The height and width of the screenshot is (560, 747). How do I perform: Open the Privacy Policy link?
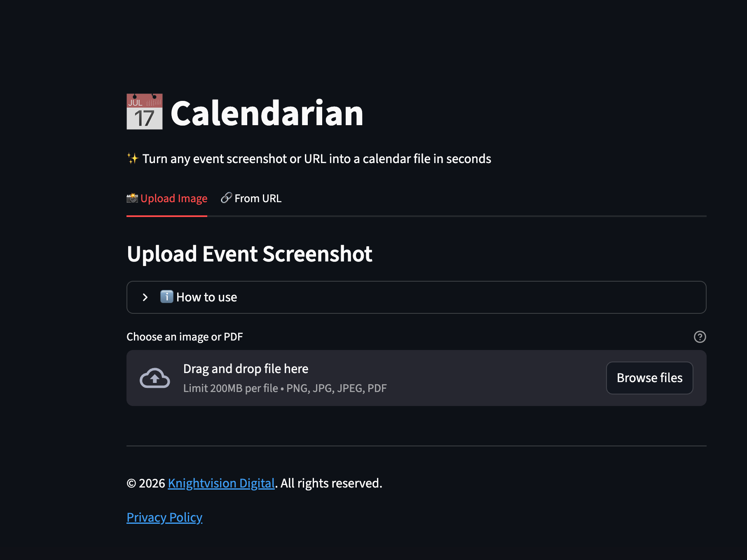click(164, 517)
